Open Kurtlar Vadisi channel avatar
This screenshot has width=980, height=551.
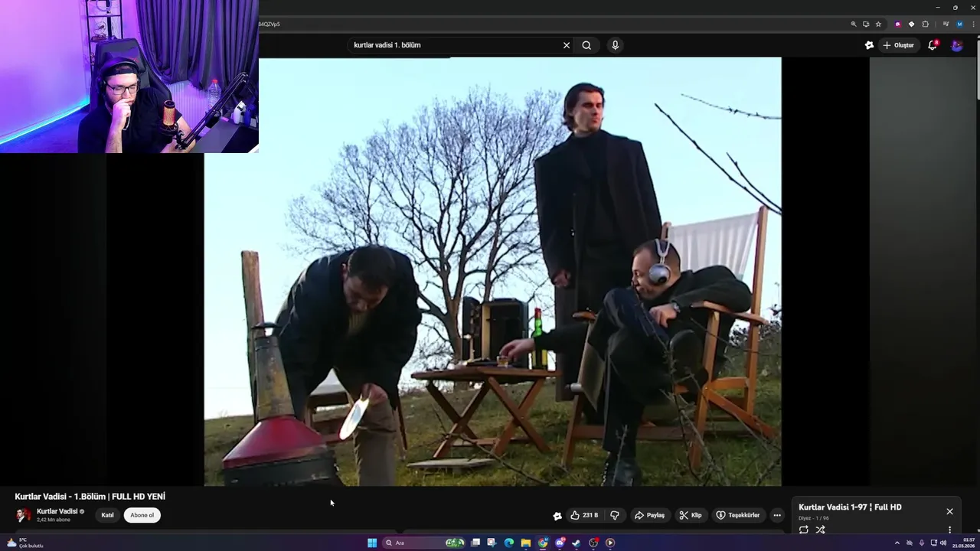[24, 515]
